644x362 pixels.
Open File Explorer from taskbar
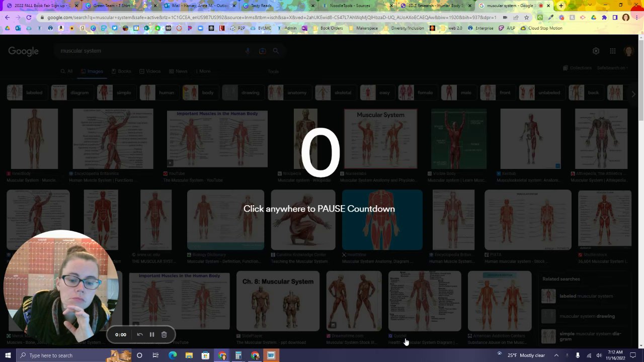189,355
